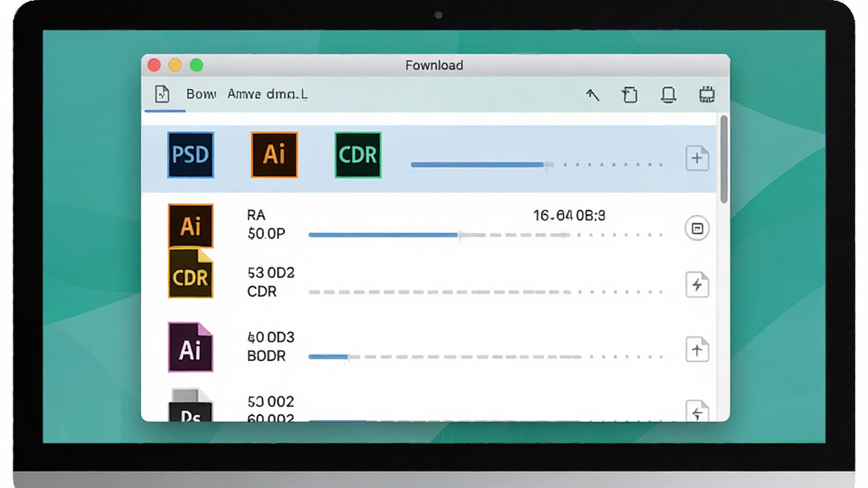Open the Ai file icon beside RA
The image size is (868, 488).
(191, 225)
